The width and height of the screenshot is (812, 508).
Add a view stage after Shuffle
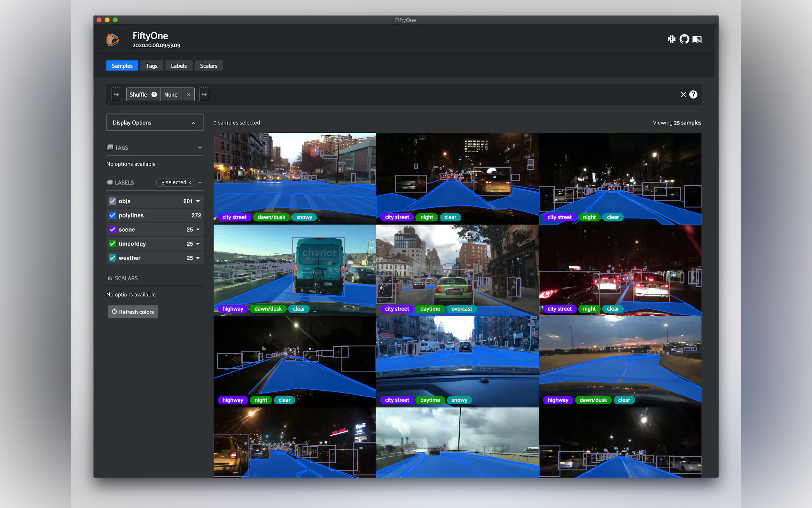coord(204,95)
